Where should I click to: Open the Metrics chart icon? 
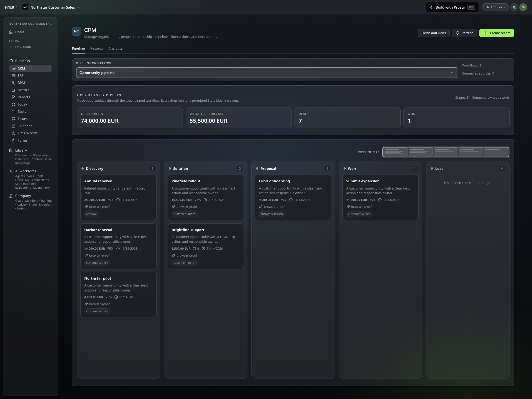click(14, 90)
